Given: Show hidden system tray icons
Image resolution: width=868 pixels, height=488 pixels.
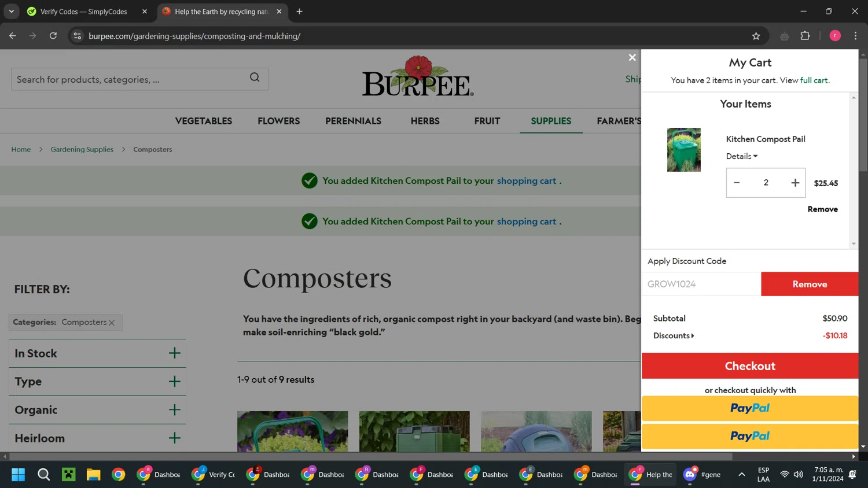Looking at the screenshot, I should tap(741, 475).
